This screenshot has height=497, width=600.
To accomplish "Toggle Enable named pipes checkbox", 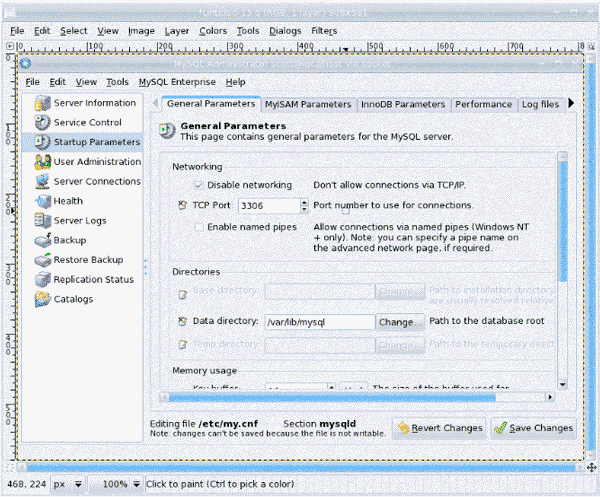I will coord(199,227).
